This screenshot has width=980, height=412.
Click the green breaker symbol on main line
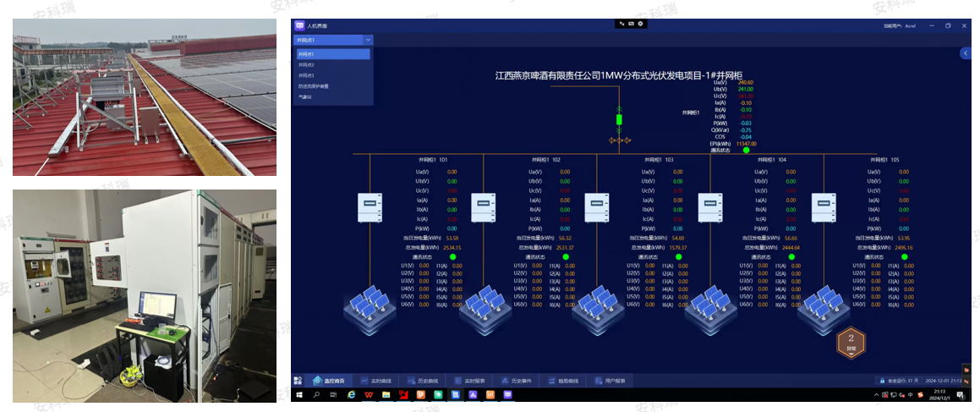(x=620, y=119)
